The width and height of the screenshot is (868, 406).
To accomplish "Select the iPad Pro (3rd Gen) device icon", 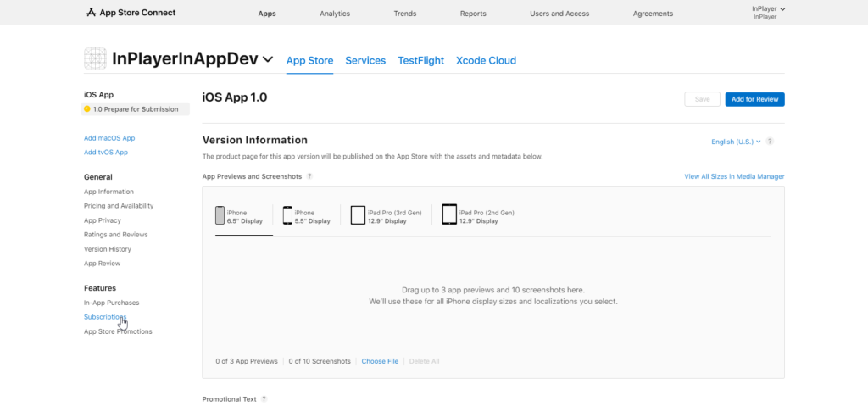I will click(x=358, y=215).
